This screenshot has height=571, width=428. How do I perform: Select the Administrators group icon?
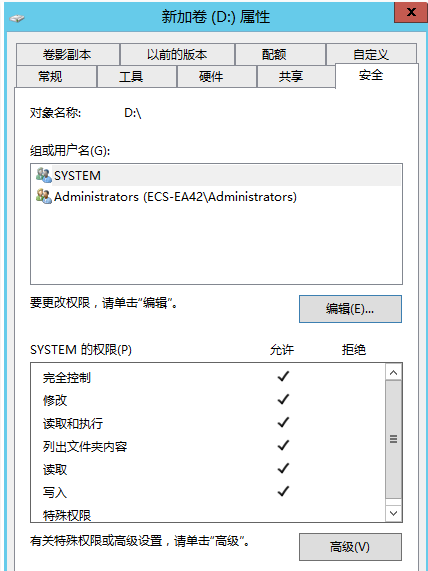pos(44,196)
